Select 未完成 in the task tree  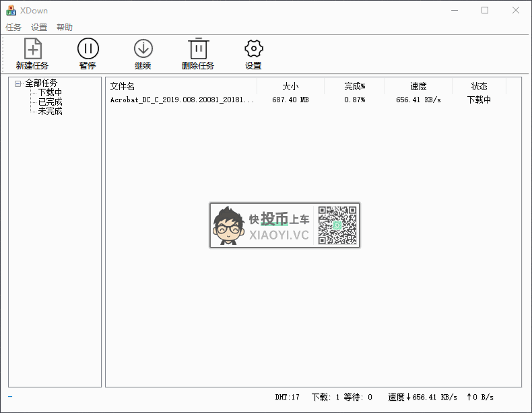tap(50, 112)
